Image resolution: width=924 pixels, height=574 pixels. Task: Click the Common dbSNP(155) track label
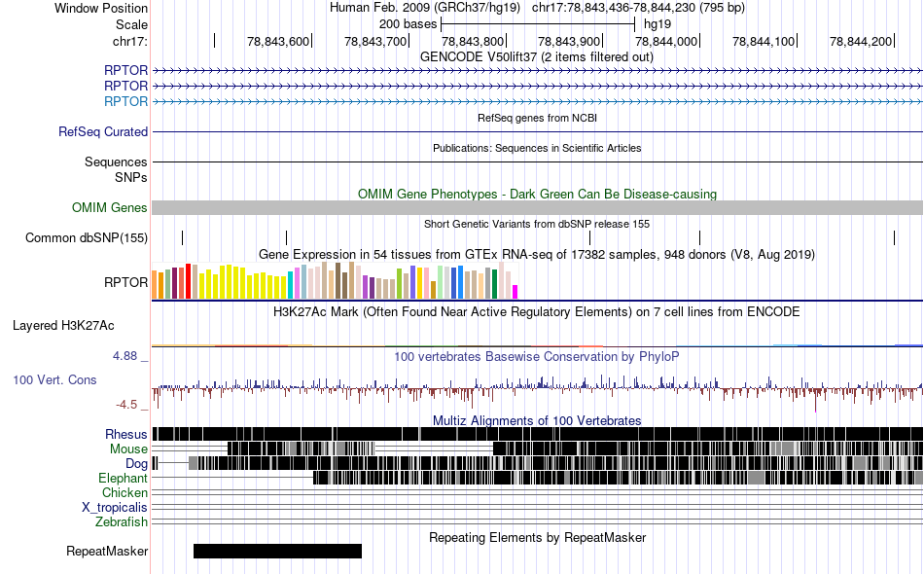(86, 237)
